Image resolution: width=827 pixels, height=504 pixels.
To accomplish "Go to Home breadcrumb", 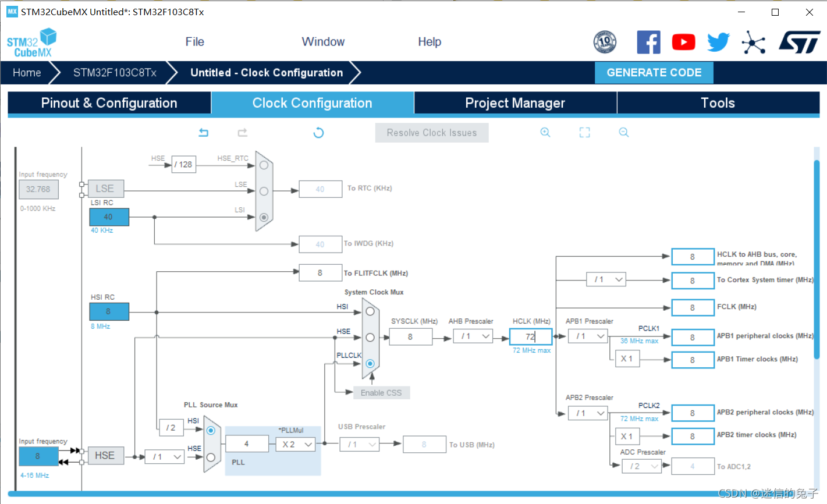I will 27,73.
